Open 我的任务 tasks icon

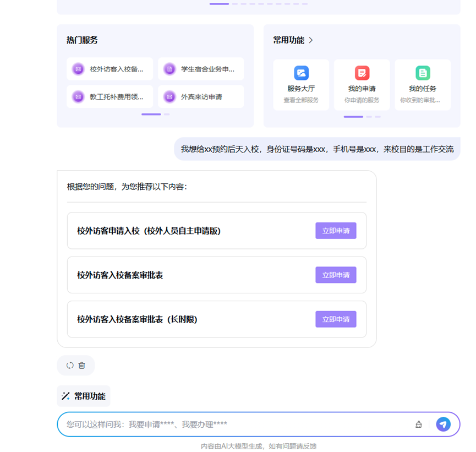pyautogui.click(x=422, y=73)
